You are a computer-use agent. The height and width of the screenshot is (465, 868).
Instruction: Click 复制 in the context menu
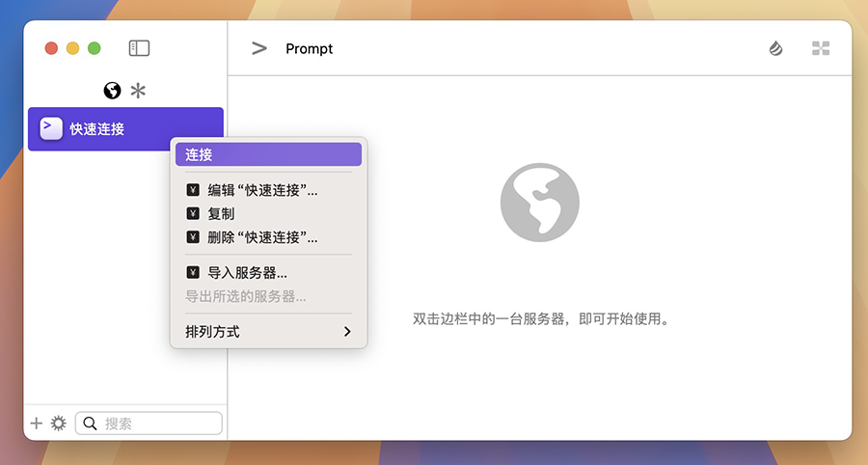pyautogui.click(x=221, y=213)
